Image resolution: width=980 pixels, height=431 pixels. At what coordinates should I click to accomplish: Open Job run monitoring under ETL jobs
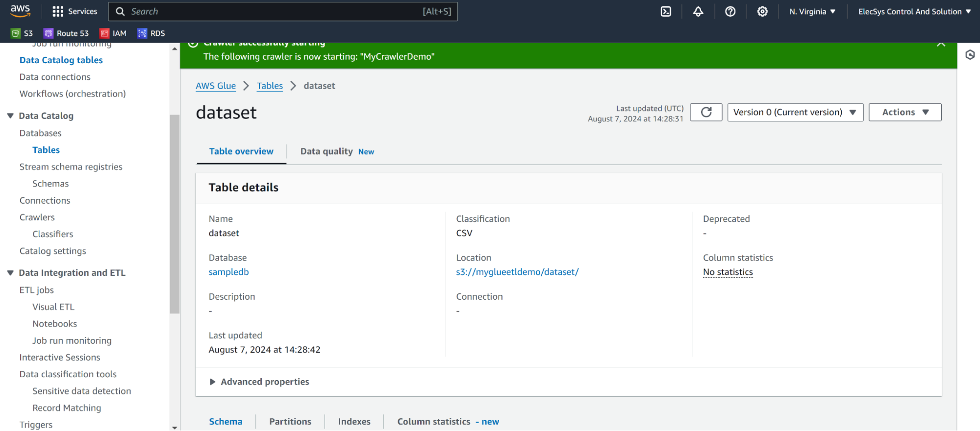coord(72,340)
